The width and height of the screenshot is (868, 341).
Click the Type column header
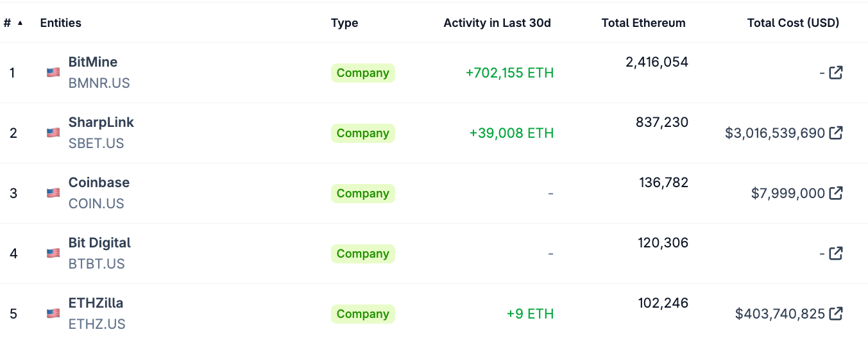coord(344,23)
